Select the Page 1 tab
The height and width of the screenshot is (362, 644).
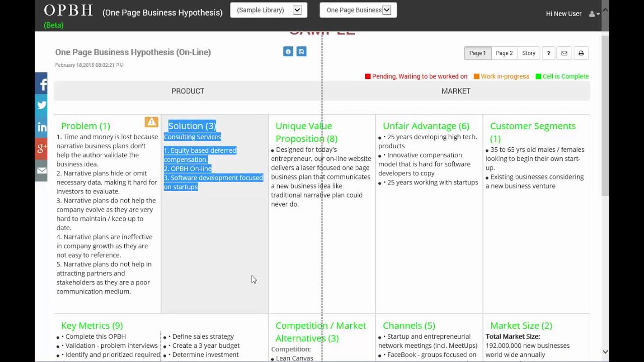(477, 53)
